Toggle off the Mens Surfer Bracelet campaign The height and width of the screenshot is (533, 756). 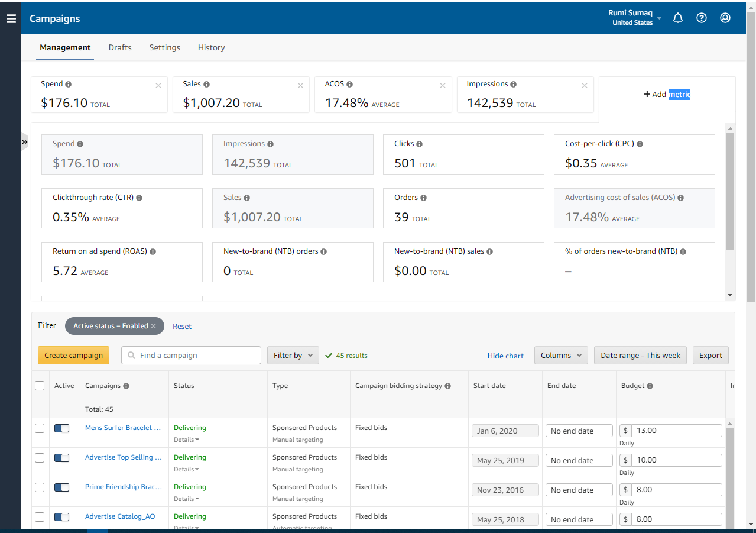61,428
